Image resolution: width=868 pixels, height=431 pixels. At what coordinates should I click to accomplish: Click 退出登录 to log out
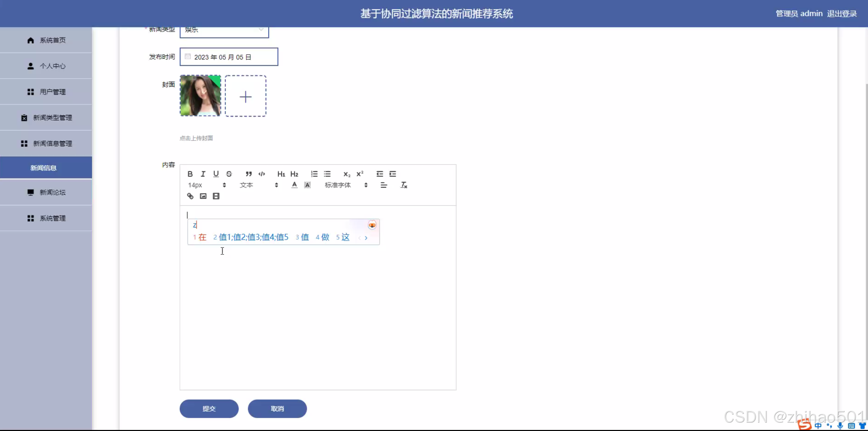842,14
